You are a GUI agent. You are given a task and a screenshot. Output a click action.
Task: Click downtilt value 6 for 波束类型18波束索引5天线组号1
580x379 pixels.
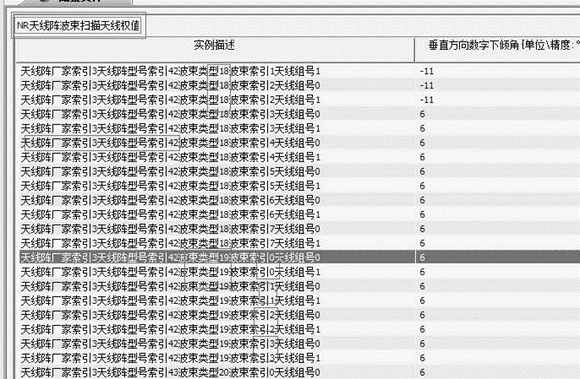coord(422,186)
